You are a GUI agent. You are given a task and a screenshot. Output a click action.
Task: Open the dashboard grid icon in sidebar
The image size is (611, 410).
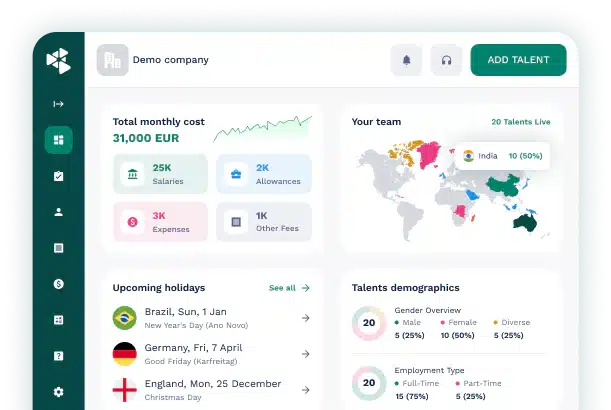(x=58, y=140)
